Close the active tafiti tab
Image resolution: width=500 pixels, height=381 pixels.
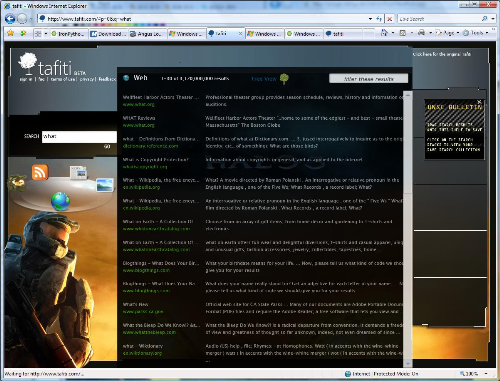[240, 34]
